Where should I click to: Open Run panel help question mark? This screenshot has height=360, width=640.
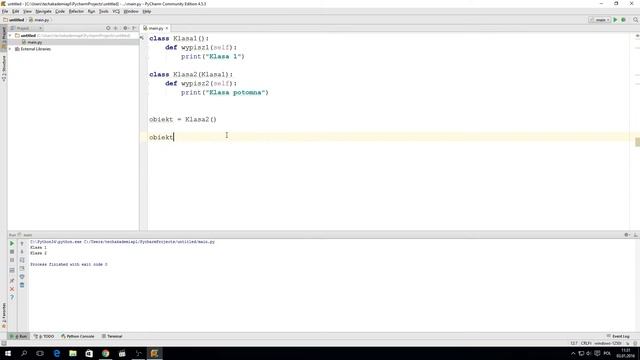pyautogui.click(x=12, y=297)
